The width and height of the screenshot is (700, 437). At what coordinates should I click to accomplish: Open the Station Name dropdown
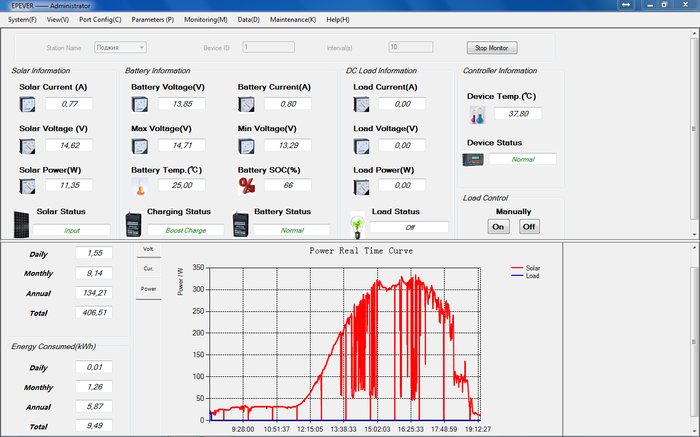(x=120, y=47)
